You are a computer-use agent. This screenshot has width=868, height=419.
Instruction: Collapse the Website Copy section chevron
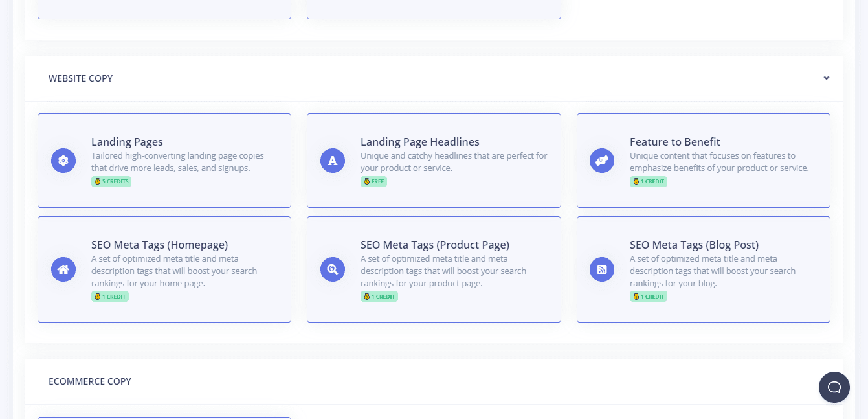coord(827,78)
